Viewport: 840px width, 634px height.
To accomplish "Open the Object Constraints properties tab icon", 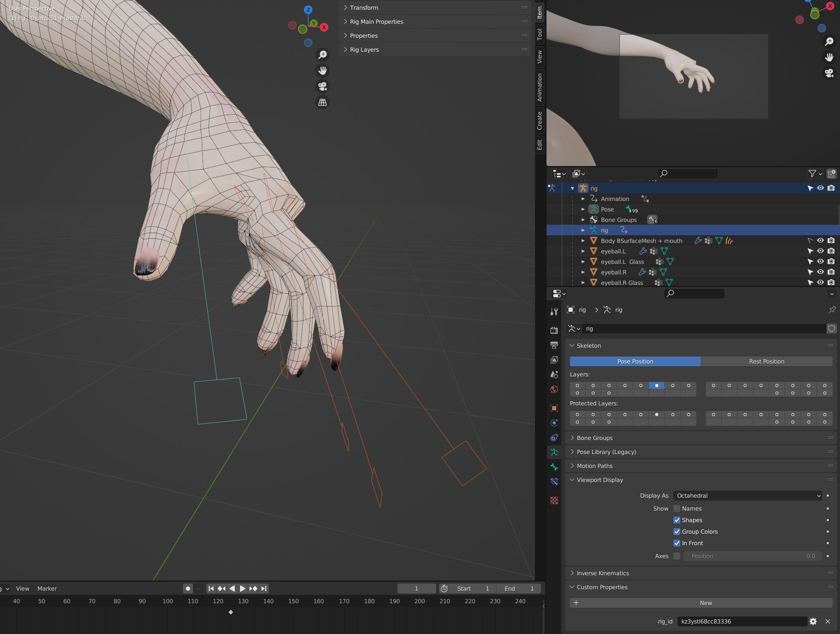I will point(554,438).
